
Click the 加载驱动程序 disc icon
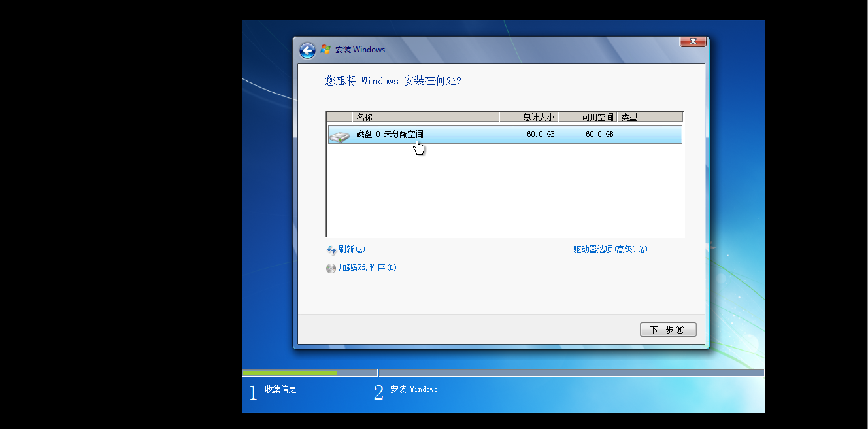pyautogui.click(x=331, y=268)
